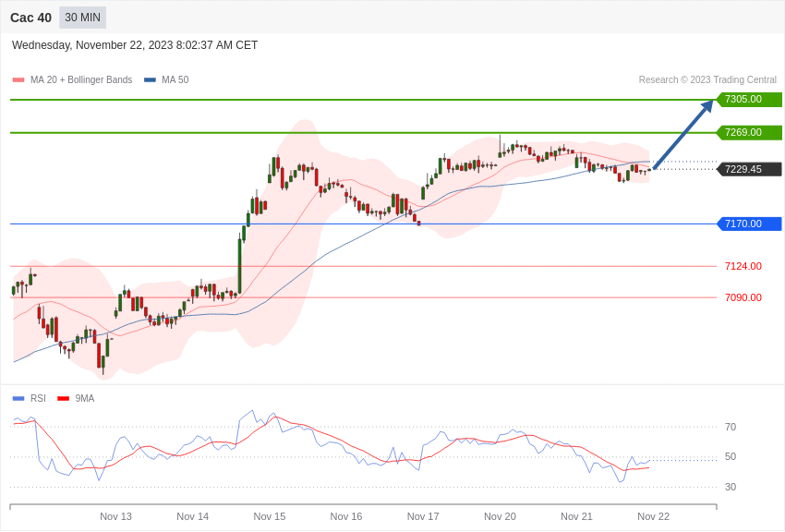Click the green 7269.00 resistance price flag

748,133
